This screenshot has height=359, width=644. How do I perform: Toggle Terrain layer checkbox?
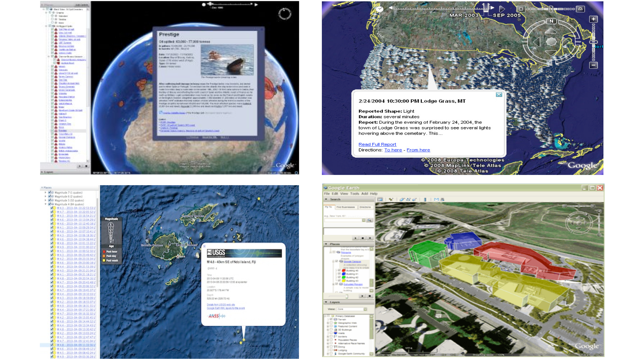(x=331, y=319)
